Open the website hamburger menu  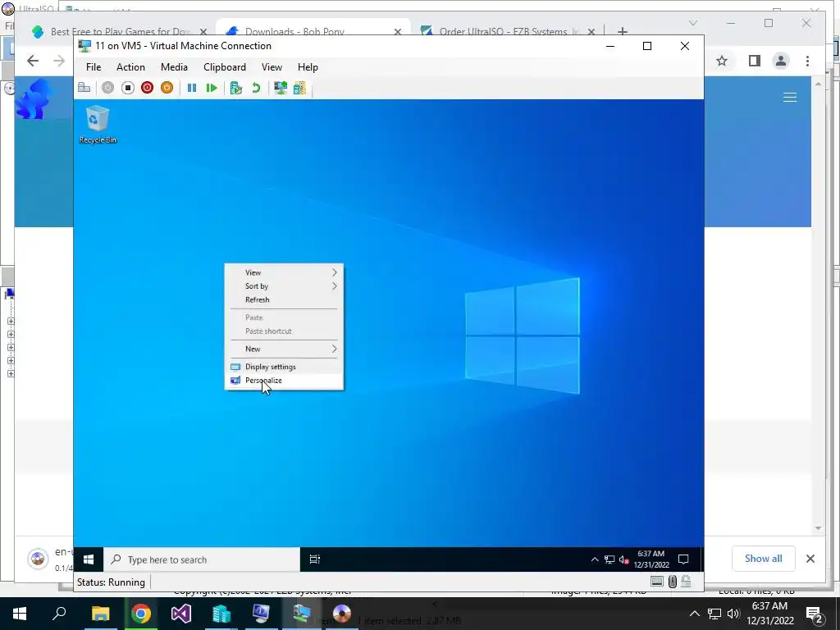[790, 97]
